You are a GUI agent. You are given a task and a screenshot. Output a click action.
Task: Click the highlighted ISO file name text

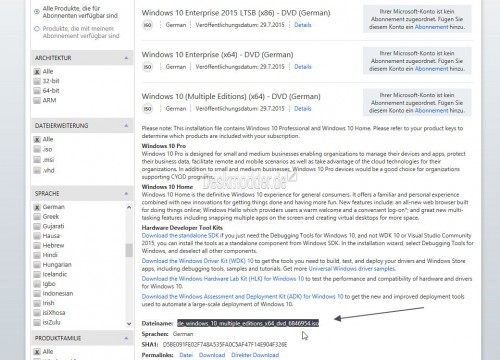[248, 323]
